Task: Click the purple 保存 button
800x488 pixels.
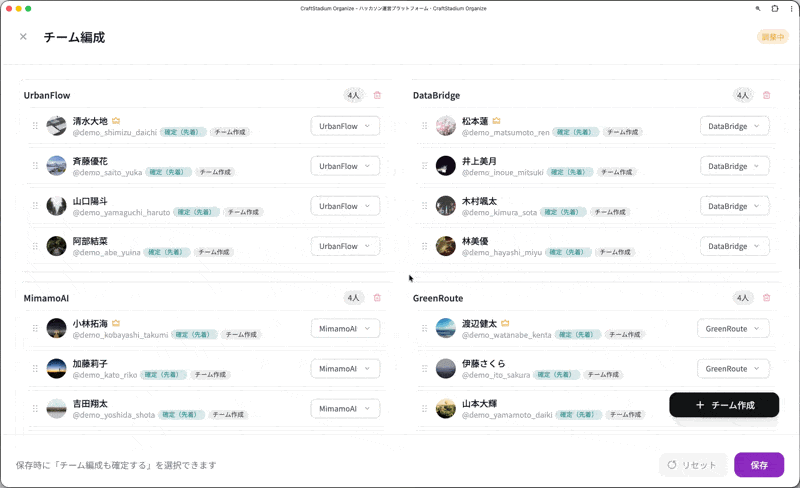Action: 759,465
